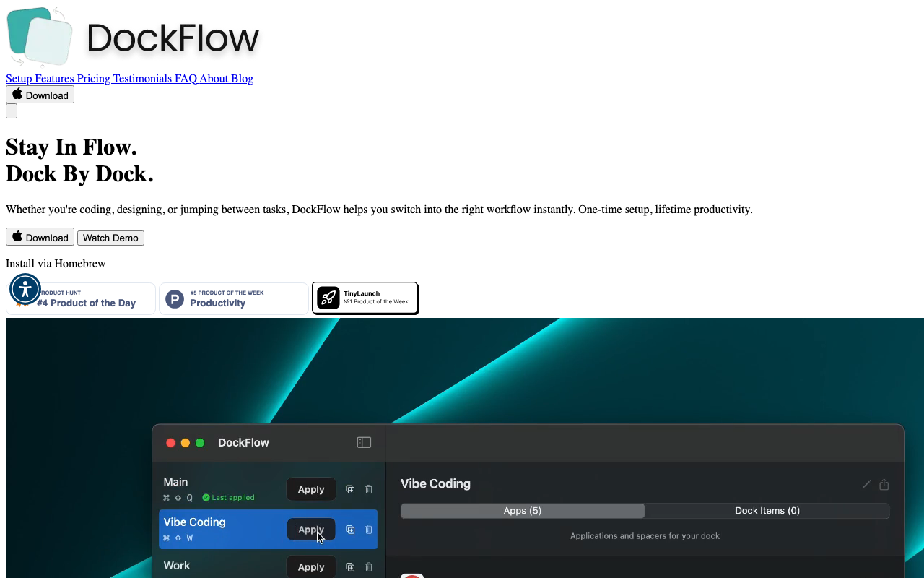Click Applications and spacers for your dock text

coord(645,536)
